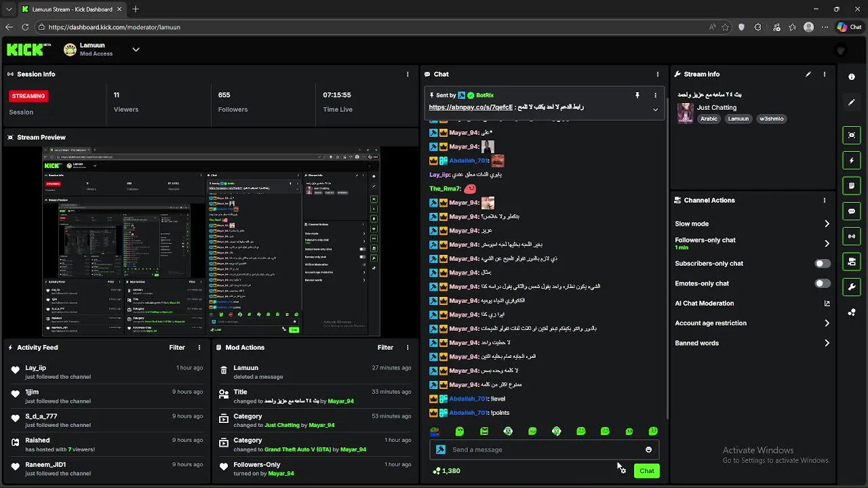Open Session Info three-dot menu

[x=408, y=75]
